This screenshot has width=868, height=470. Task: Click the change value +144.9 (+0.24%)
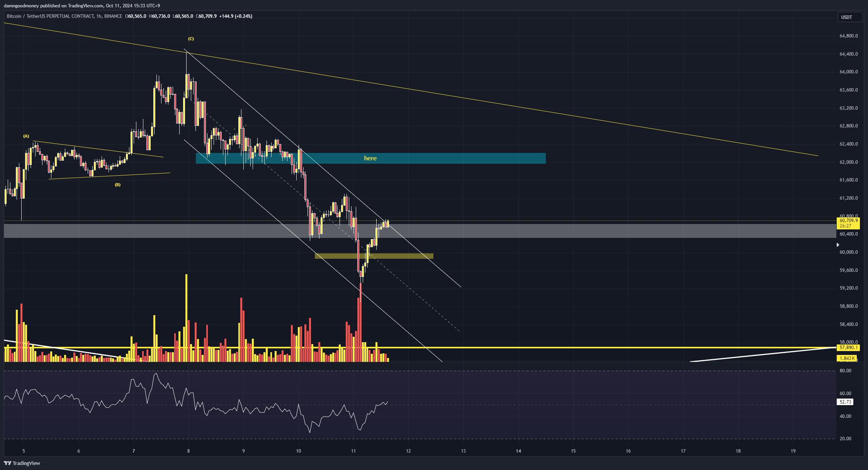[x=236, y=16]
